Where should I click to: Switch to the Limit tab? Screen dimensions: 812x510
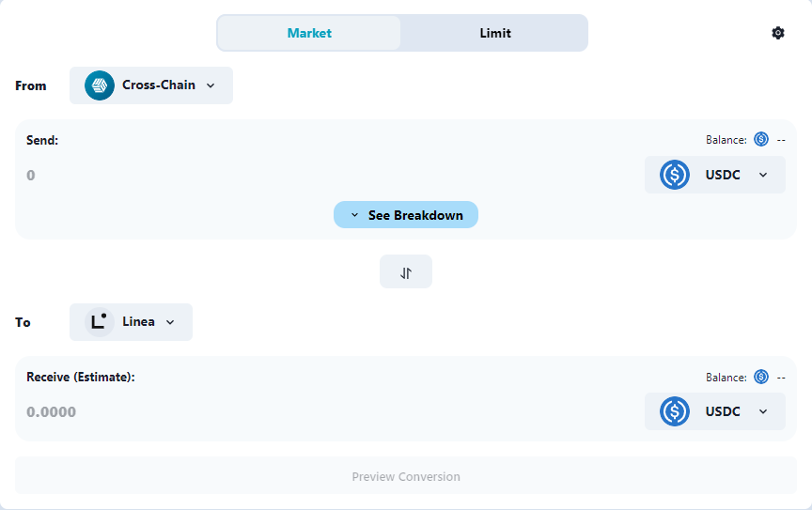(495, 33)
